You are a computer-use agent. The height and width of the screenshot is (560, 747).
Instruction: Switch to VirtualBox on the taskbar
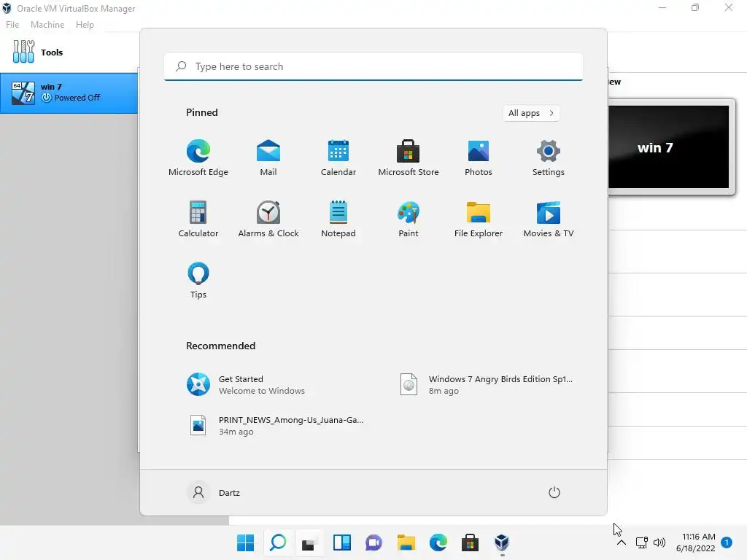coord(502,542)
